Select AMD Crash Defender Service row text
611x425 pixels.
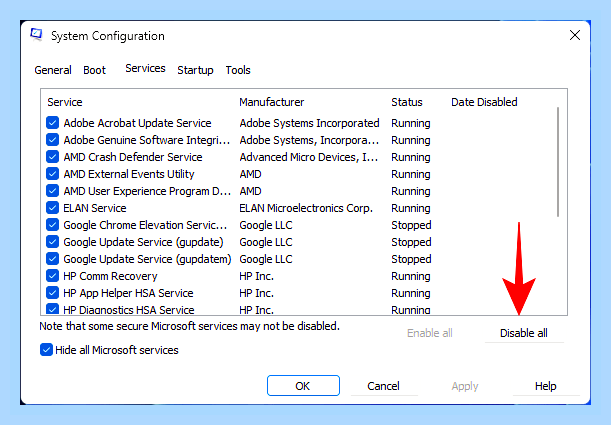pos(133,157)
